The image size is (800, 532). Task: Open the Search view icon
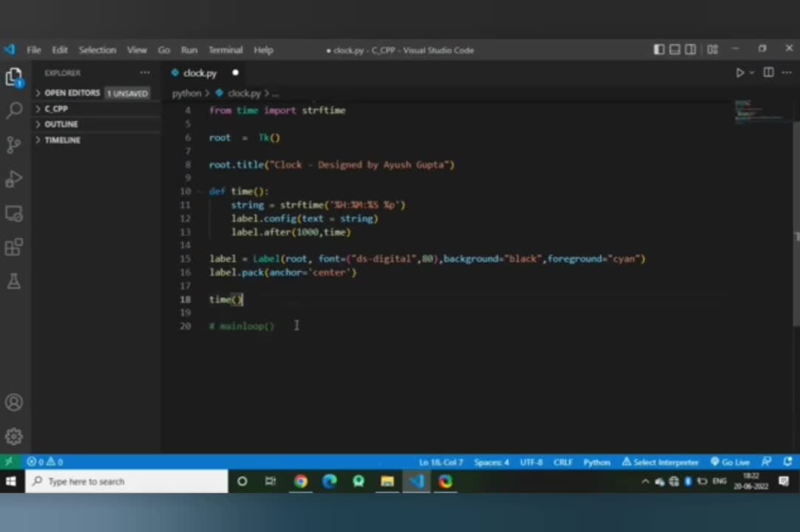click(x=14, y=111)
